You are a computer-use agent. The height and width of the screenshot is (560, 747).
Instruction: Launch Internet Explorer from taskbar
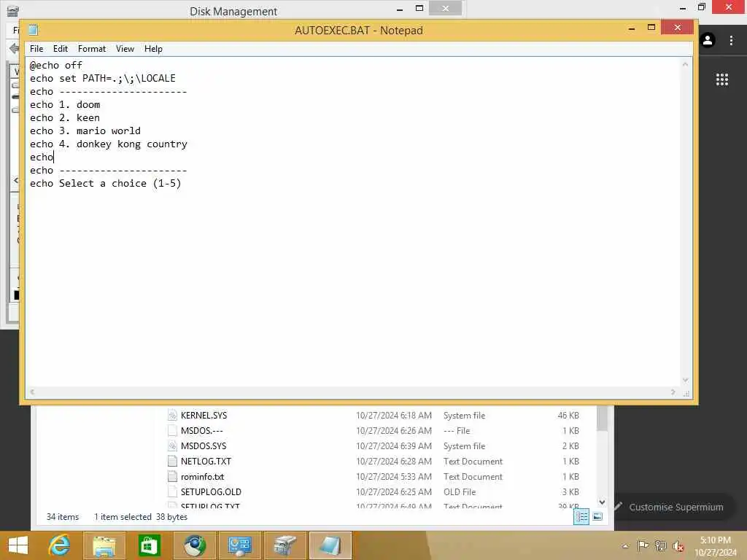point(59,545)
